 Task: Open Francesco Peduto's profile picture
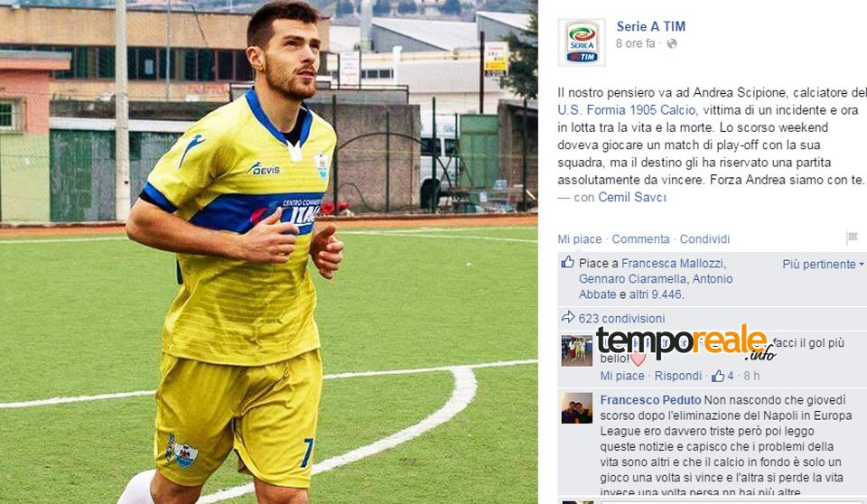[x=577, y=408]
